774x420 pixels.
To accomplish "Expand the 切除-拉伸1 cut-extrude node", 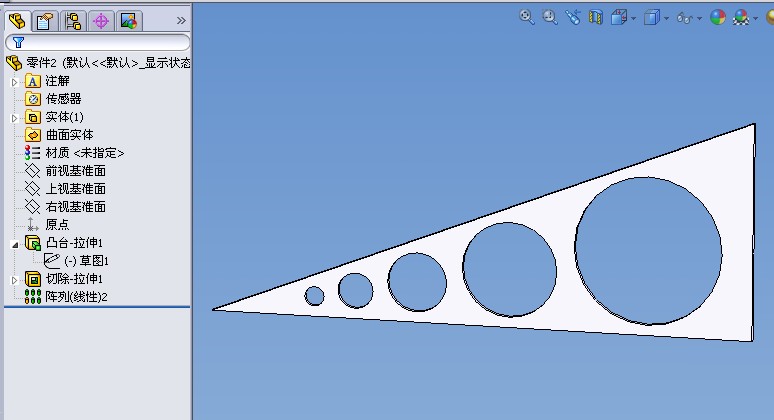I will (x=15, y=280).
